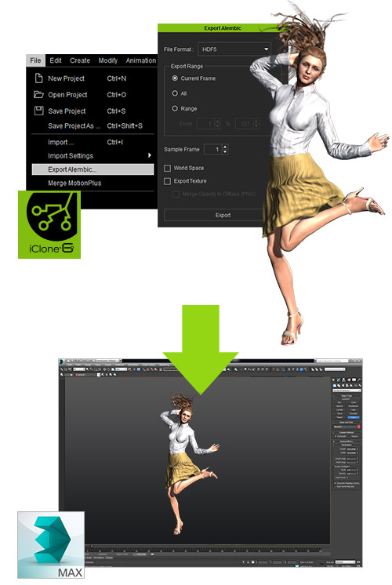Select the Geometry category icon in 3ds Max
The width and height of the screenshot is (392, 585).
coord(334,385)
